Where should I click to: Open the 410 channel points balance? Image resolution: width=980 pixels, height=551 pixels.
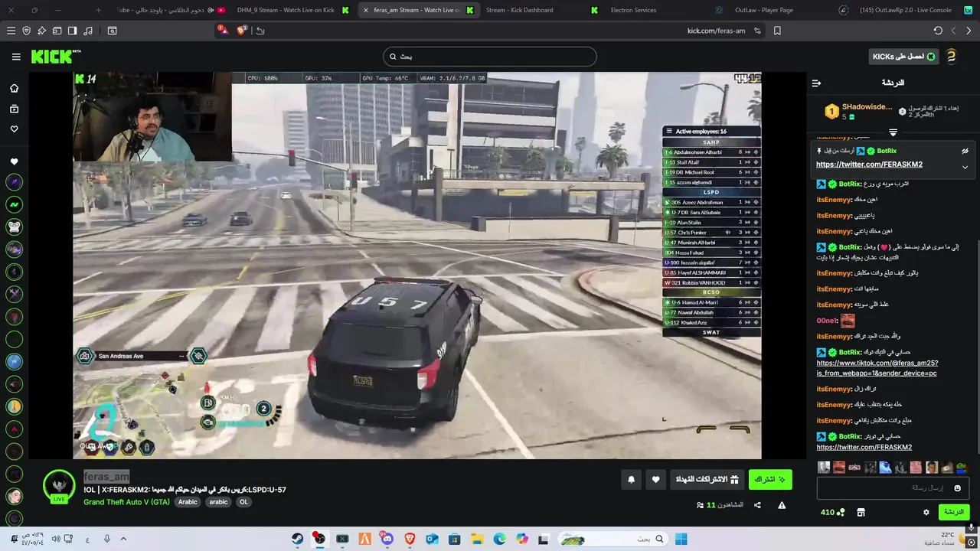(x=832, y=512)
